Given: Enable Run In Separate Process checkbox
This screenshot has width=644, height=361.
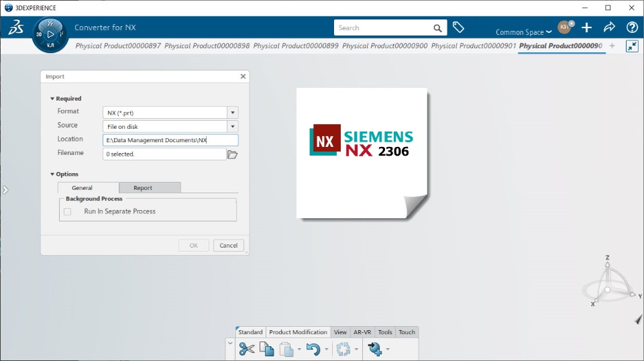Looking at the screenshot, I should coord(68,211).
